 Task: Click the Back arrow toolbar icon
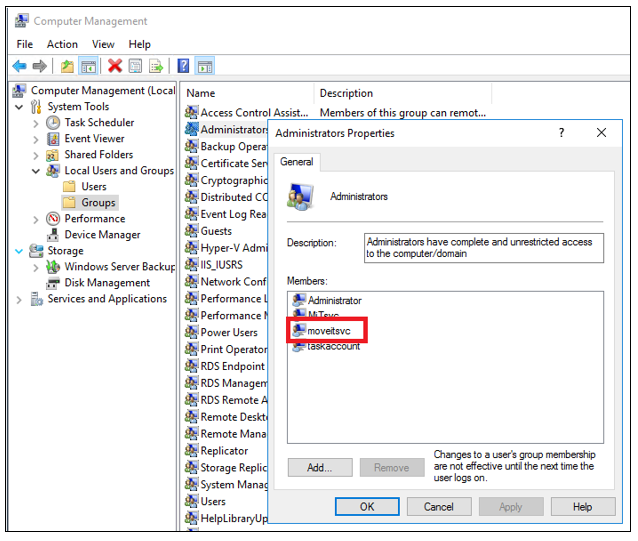click(20, 66)
